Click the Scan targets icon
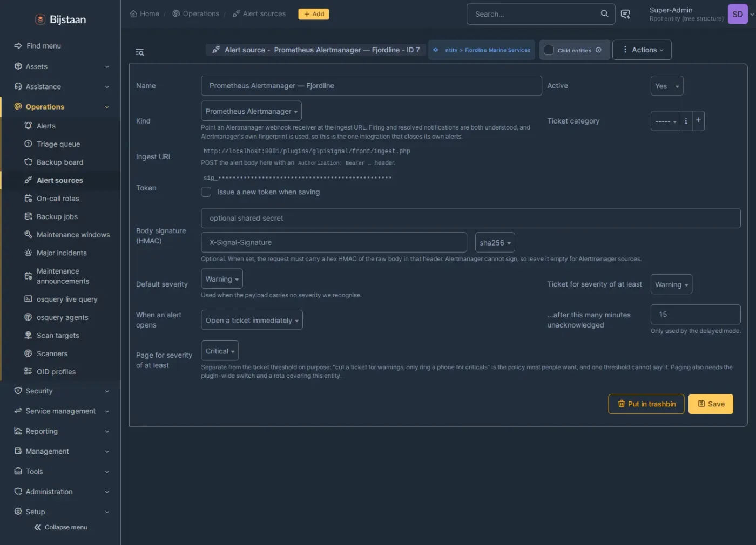This screenshot has width=756, height=545. coord(28,335)
